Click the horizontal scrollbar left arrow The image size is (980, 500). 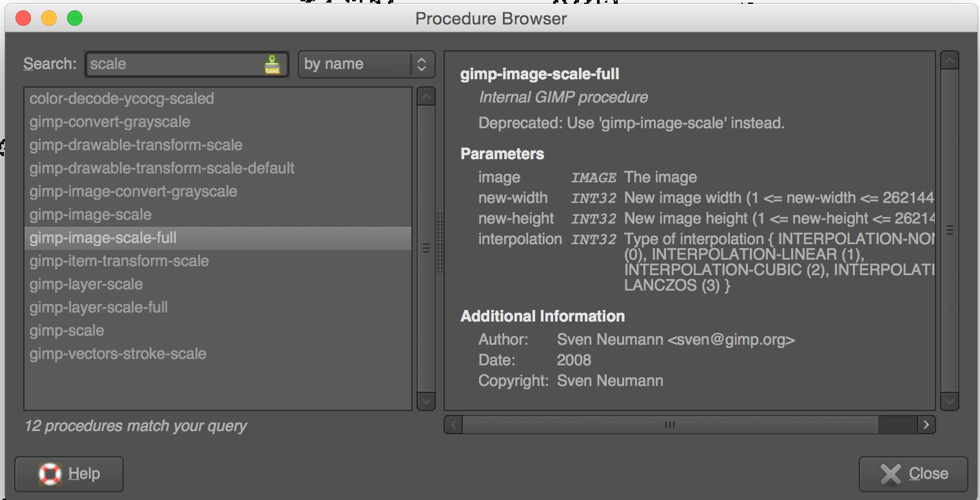453,425
